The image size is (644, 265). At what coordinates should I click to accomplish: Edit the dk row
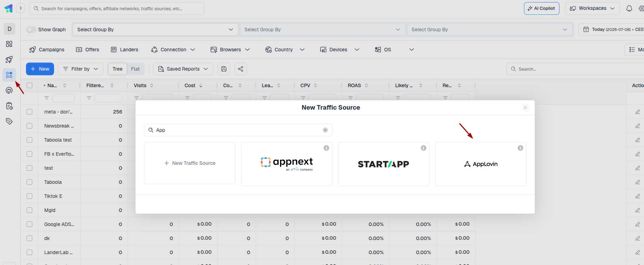(638, 238)
